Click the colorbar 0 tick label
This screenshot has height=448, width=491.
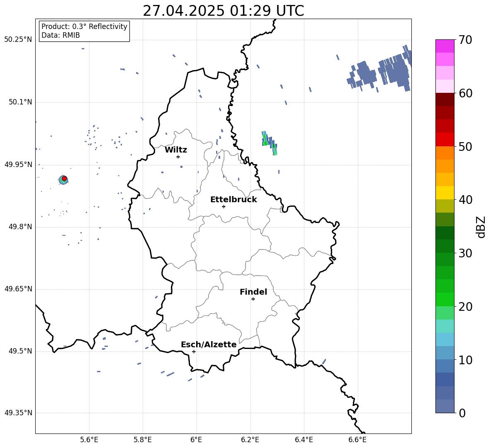(x=462, y=413)
